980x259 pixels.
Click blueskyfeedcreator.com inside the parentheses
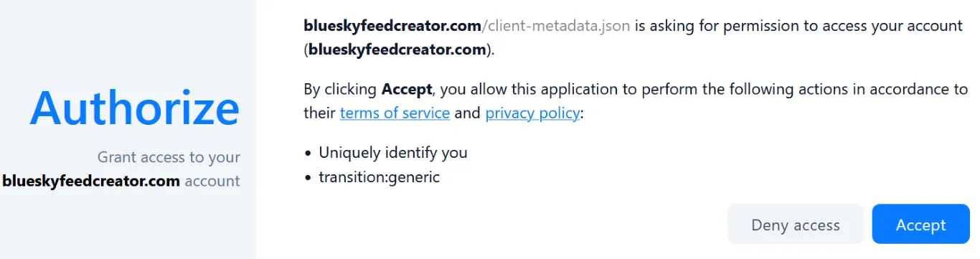(398, 50)
